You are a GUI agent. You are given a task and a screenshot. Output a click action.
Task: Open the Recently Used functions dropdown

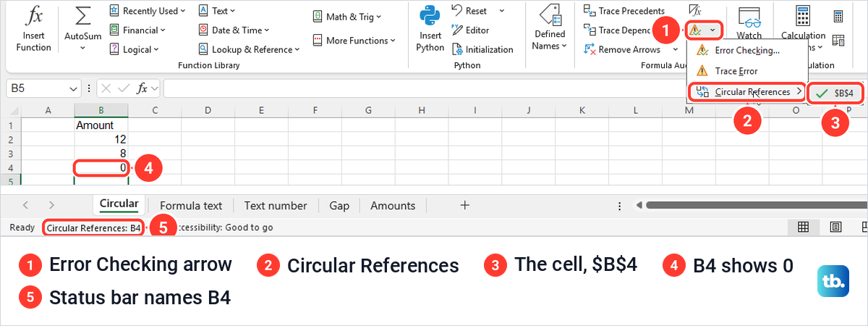point(148,11)
